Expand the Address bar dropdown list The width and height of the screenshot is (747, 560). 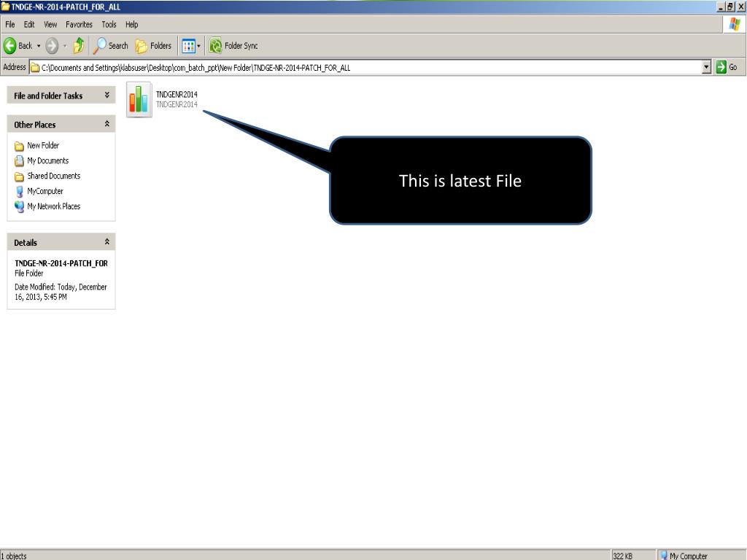pyautogui.click(x=706, y=68)
